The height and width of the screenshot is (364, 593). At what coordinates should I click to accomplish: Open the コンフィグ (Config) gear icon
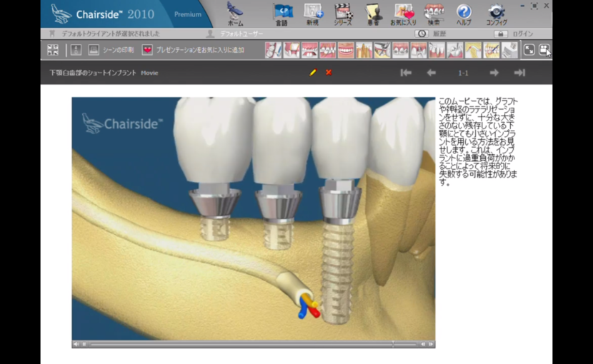coord(496,14)
